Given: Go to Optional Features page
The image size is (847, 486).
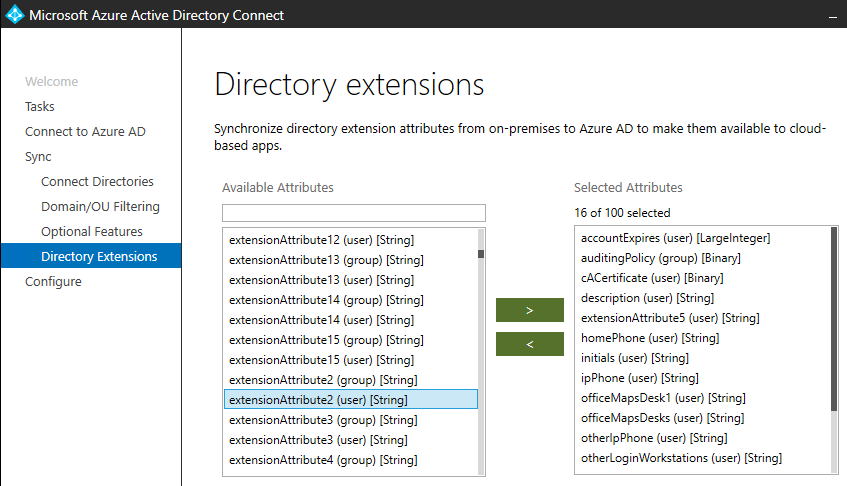Looking at the screenshot, I should point(92,232).
